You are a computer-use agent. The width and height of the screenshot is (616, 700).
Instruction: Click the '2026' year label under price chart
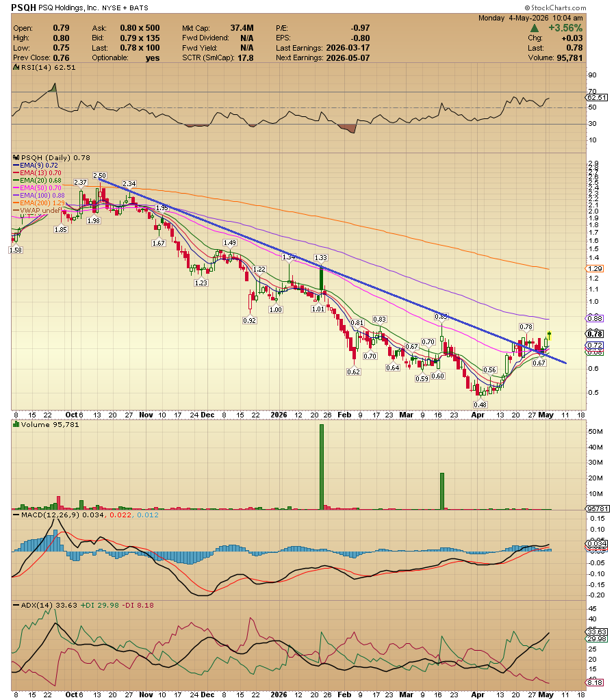point(279,415)
